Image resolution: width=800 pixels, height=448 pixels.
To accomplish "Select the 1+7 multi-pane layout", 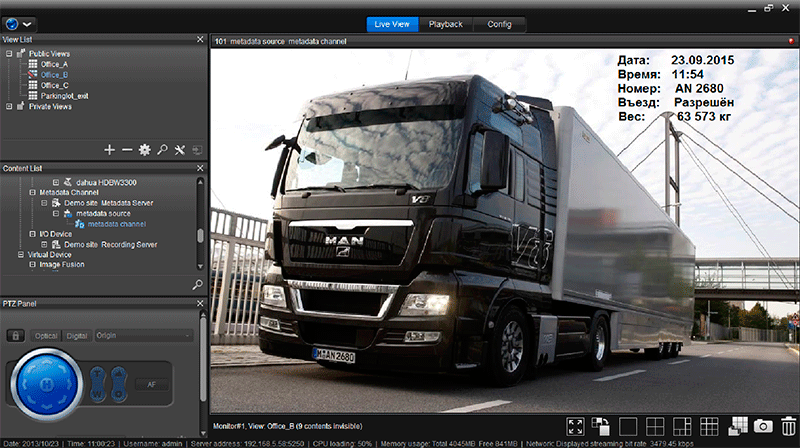I will [682, 427].
